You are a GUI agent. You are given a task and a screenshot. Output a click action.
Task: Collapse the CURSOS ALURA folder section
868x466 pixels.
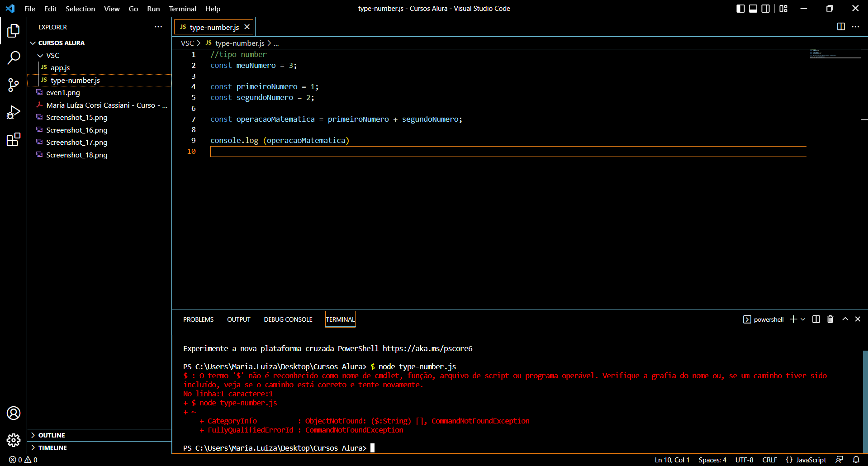point(100,43)
